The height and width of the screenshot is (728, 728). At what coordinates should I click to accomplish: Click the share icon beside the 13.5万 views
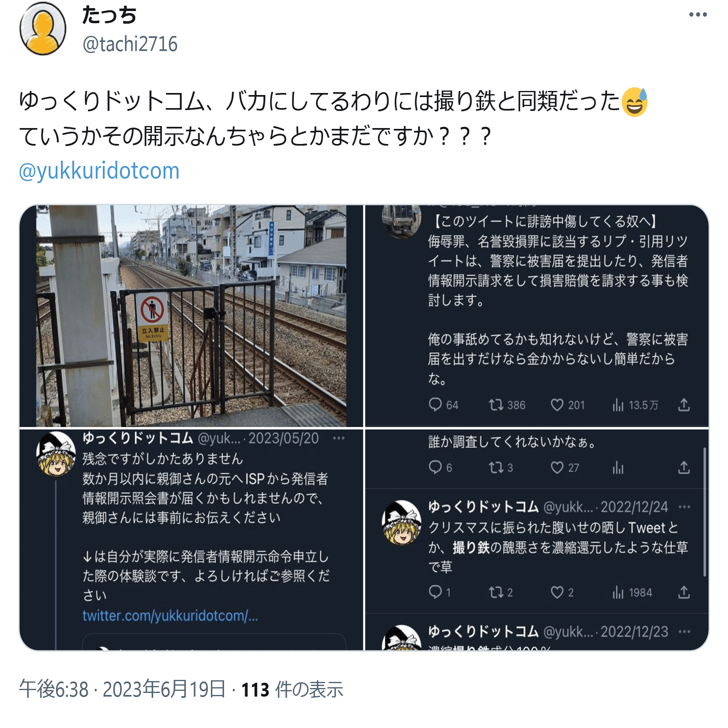click(x=684, y=405)
